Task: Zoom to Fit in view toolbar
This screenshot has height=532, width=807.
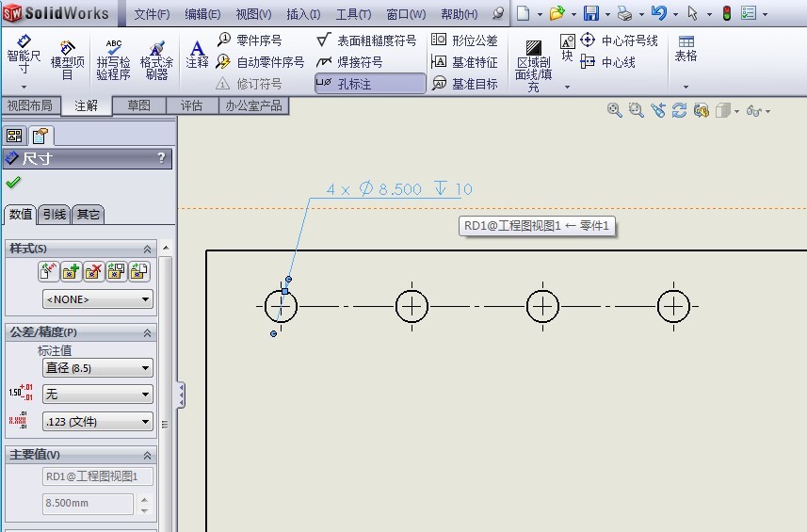Action: [615, 110]
